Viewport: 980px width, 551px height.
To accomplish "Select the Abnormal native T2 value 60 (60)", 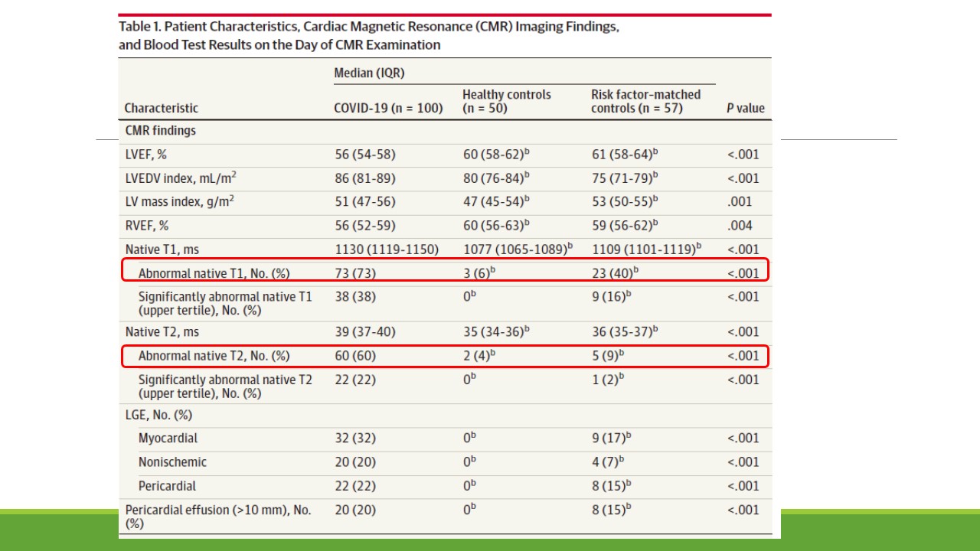I will coord(355,356).
